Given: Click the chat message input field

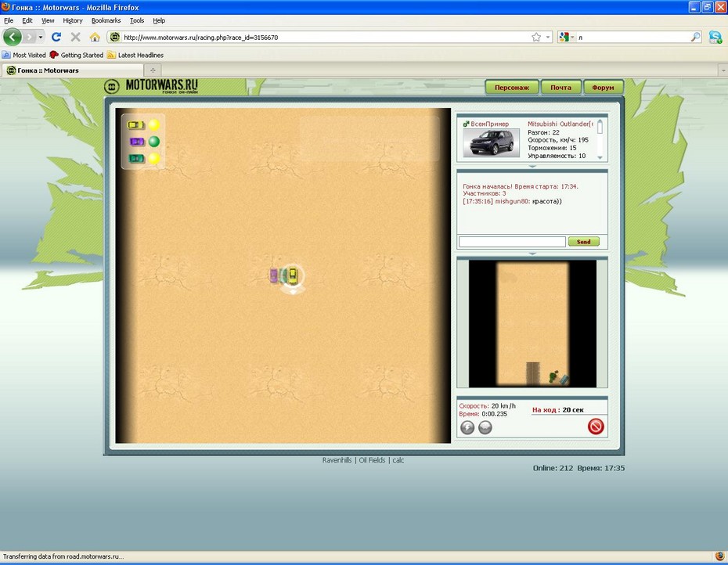Looking at the screenshot, I should coord(512,242).
